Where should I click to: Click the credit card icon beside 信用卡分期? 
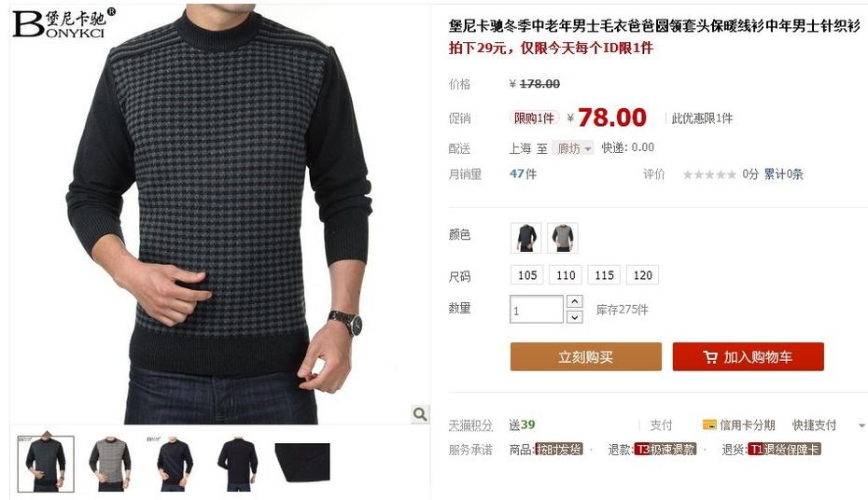(709, 424)
